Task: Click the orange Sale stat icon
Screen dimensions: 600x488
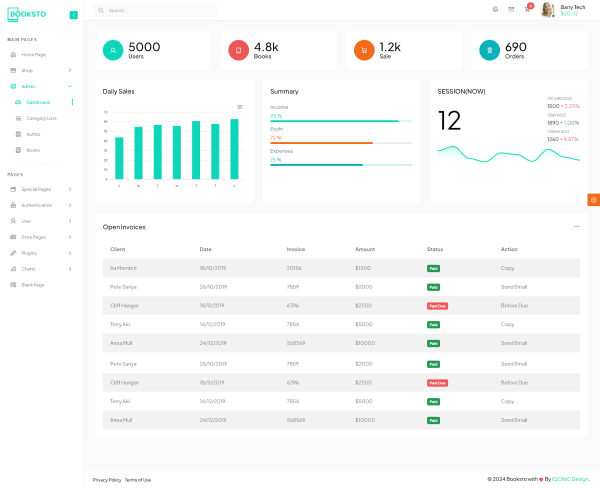Action: [x=363, y=50]
